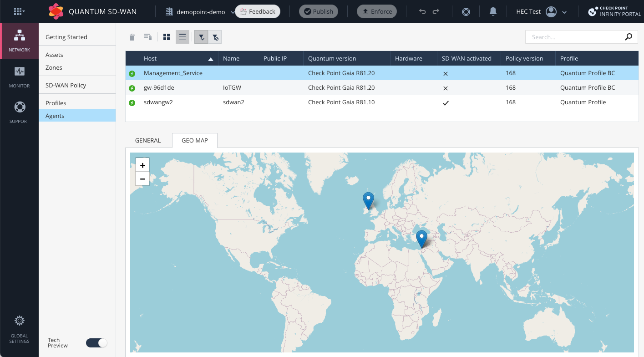Expand the HEC Test user menu
This screenshot has width=644, height=357.
(x=541, y=12)
